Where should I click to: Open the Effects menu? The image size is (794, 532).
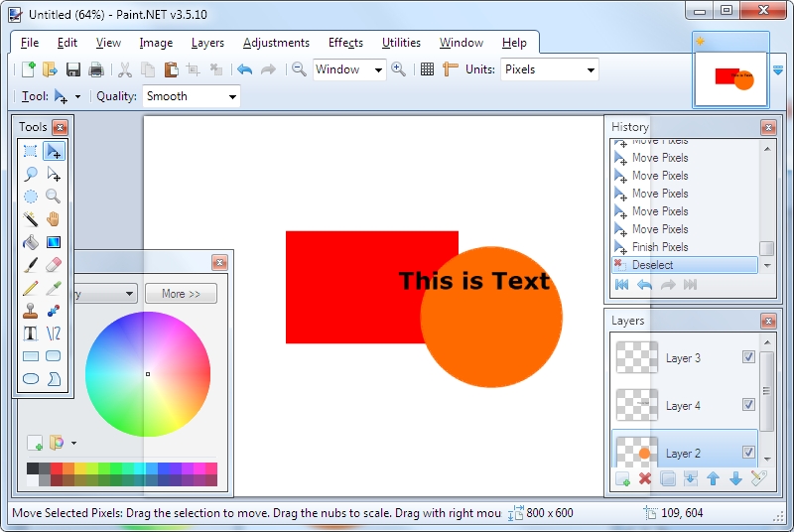(x=345, y=43)
